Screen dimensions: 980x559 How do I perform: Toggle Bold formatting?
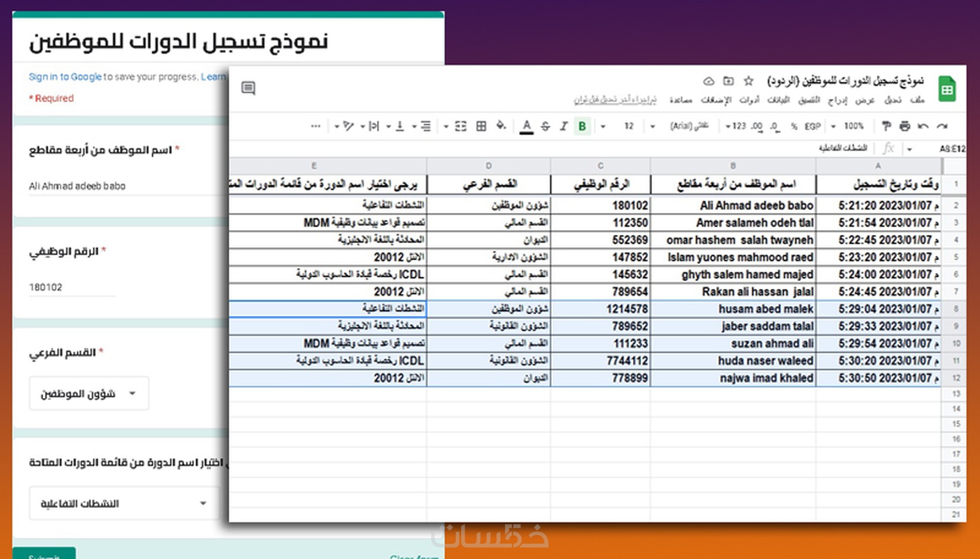pyautogui.click(x=582, y=126)
